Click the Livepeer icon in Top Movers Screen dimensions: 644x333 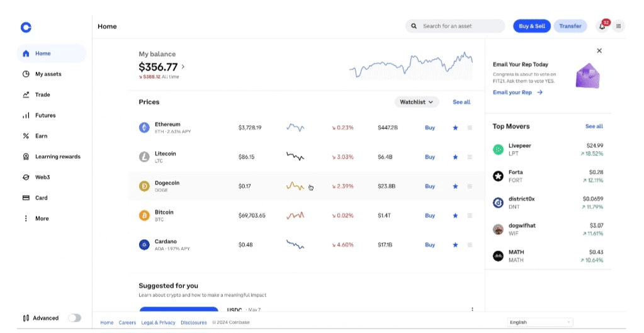[498, 149]
